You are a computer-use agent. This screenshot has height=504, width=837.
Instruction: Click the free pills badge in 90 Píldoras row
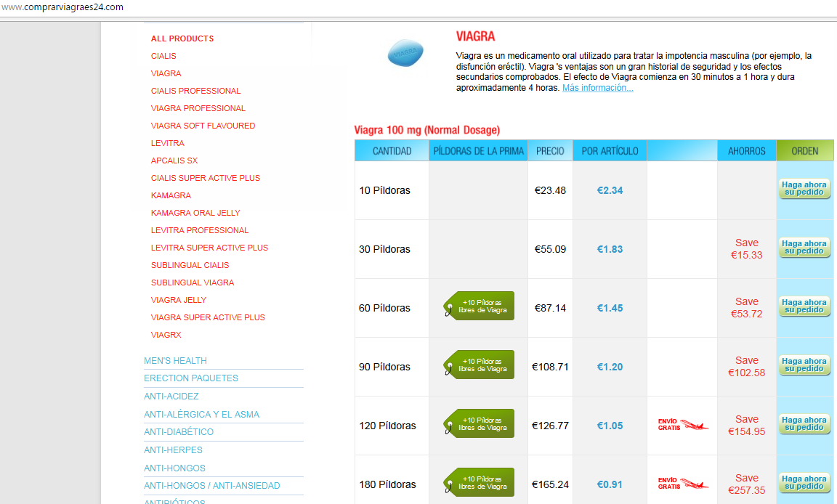point(479,365)
